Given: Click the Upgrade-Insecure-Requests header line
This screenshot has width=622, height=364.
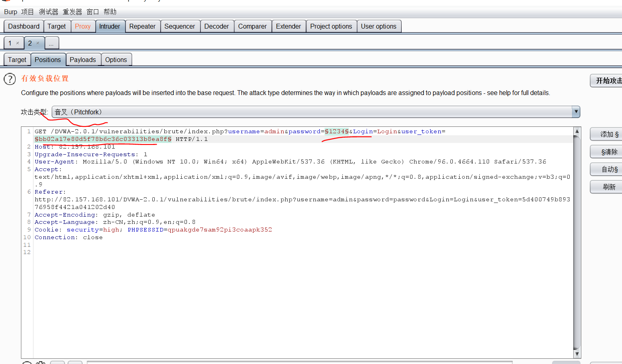Looking at the screenshot, I should 91,154.
